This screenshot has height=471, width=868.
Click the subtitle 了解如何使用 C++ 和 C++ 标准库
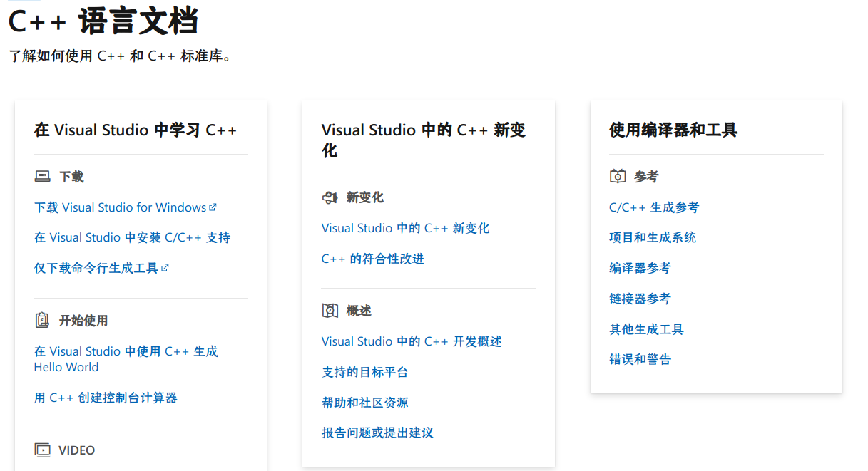pos(121,56)
